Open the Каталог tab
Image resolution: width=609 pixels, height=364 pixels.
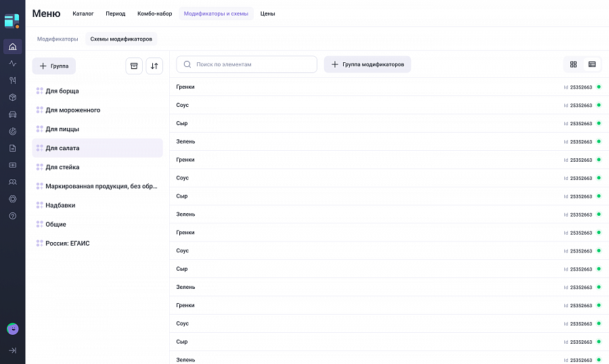click(x=83, y=14)
